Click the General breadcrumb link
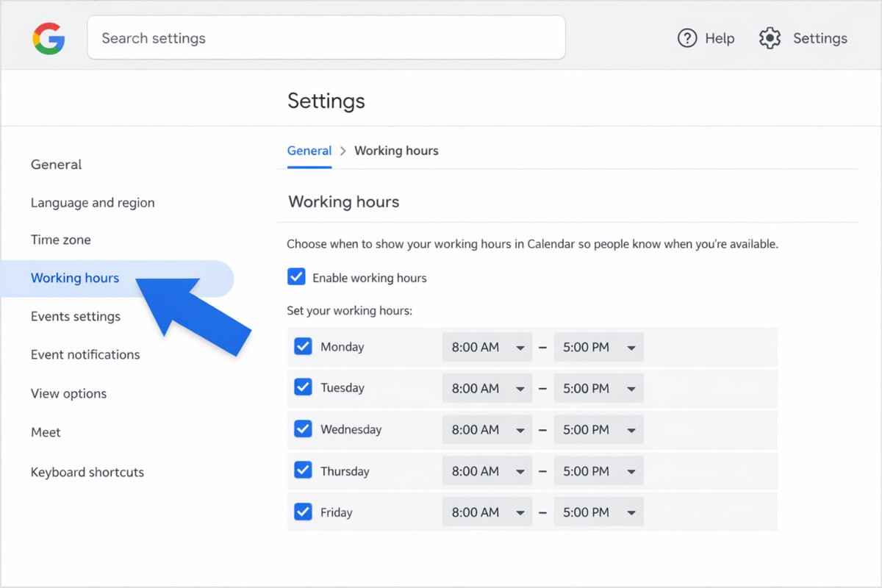882x588 pixels. tap(309, 151)
